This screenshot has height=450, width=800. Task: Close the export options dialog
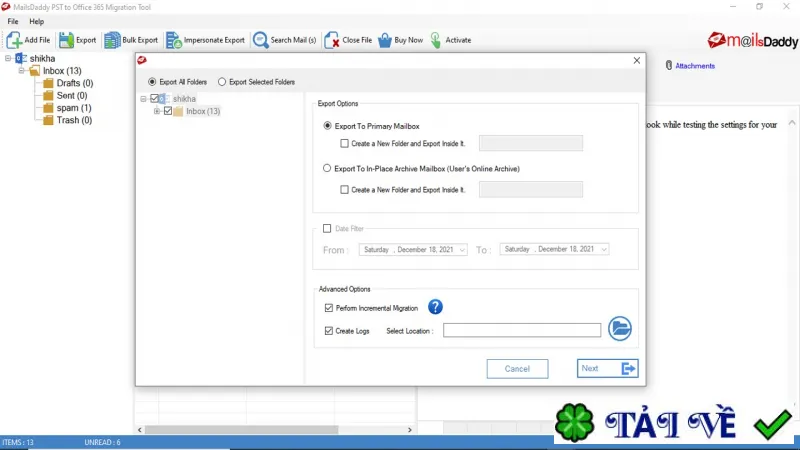(x=637, y=60)
